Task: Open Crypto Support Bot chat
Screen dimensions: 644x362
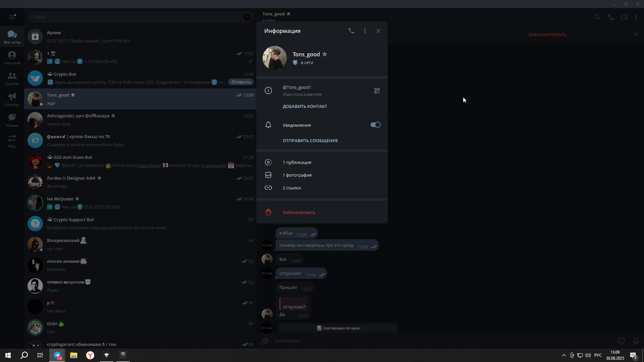Action: point(140,224)
